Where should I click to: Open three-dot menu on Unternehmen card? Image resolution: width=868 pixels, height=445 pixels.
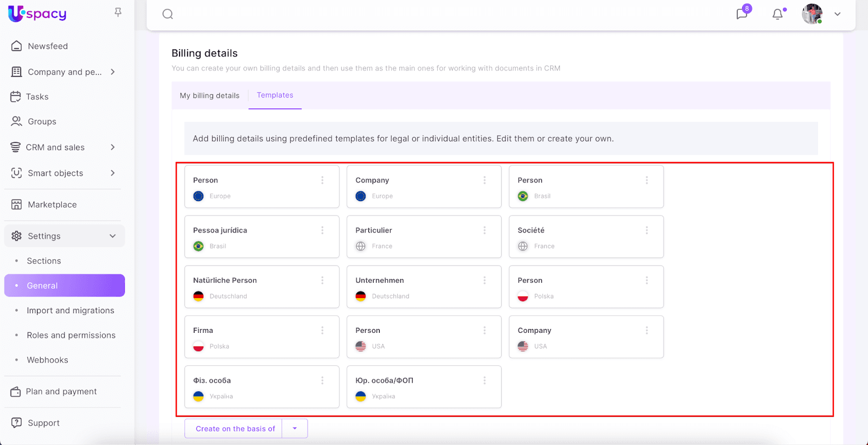(x=484, y=280)
